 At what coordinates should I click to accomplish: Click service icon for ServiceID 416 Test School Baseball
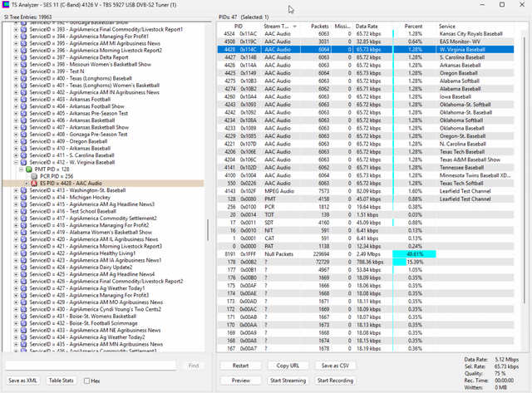click(x=23, y=211)
